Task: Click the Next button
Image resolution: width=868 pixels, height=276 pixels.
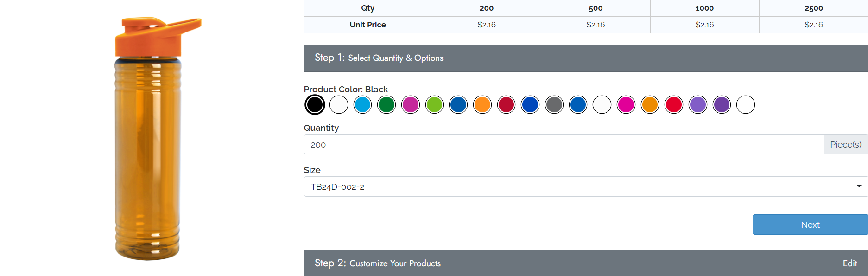Action: (x=811, y=225)
